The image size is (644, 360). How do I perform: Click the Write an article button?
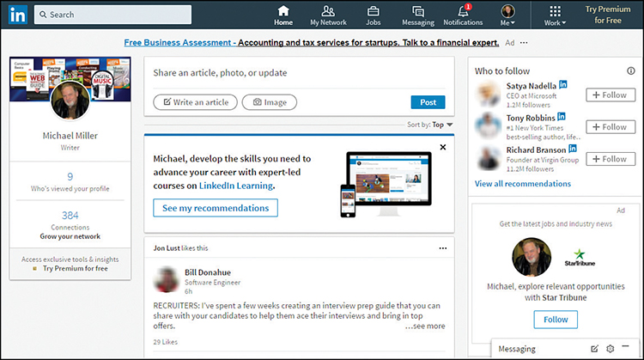[195, 102]
